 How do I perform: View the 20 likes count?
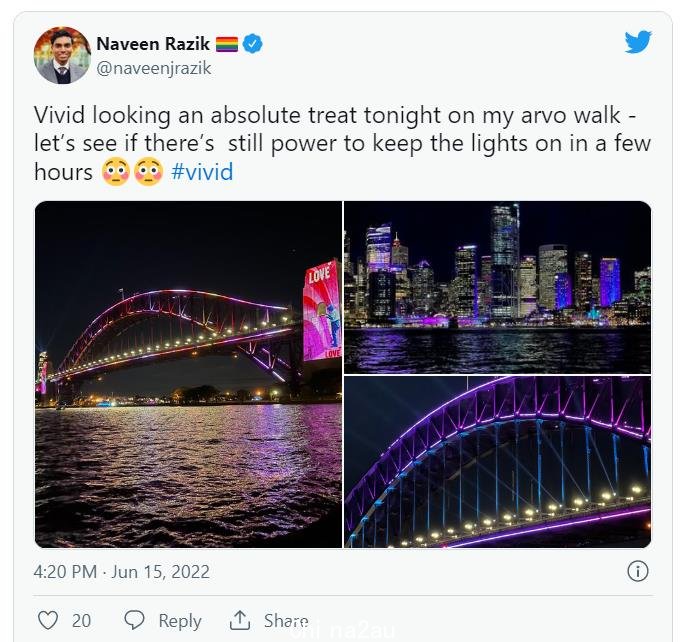(81, 621)
